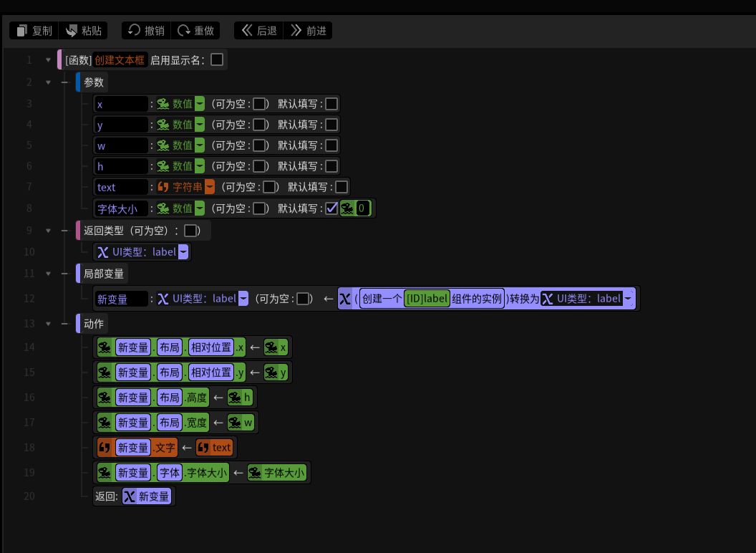This screenshot has width=756, height=553.
Task: Click the name field of parameter w
Action: pos(121,145)
